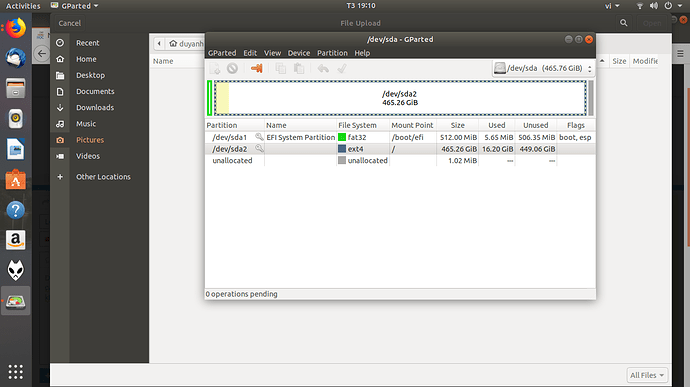Open the Device menu

coord(299,53)
